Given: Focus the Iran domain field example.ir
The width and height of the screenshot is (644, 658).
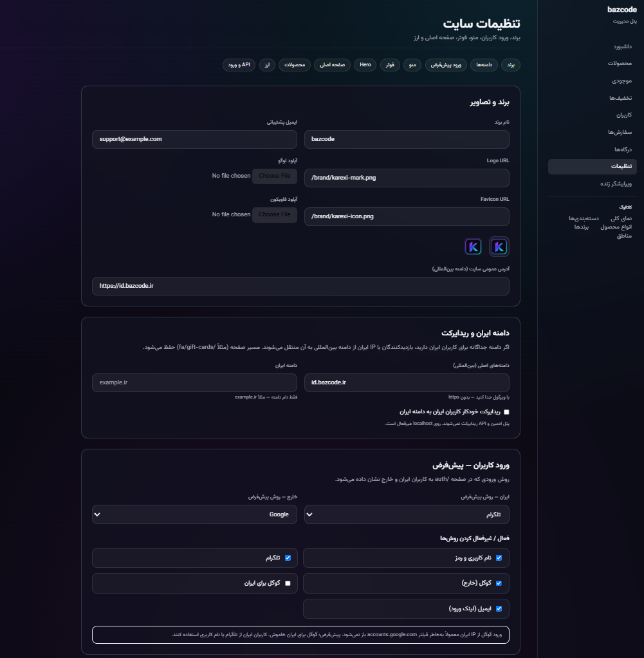Looking at the screenshot, I should click(x=194, y=382).
